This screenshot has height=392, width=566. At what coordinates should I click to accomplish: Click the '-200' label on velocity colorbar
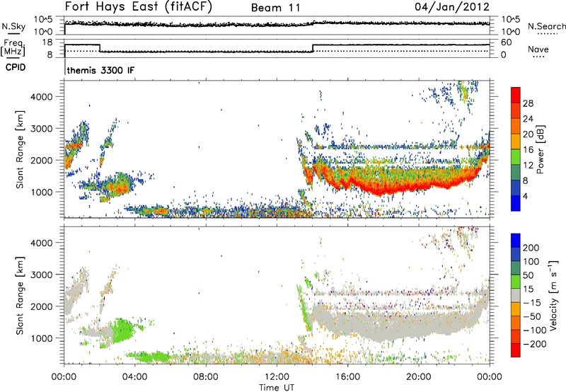pos(535,344)
